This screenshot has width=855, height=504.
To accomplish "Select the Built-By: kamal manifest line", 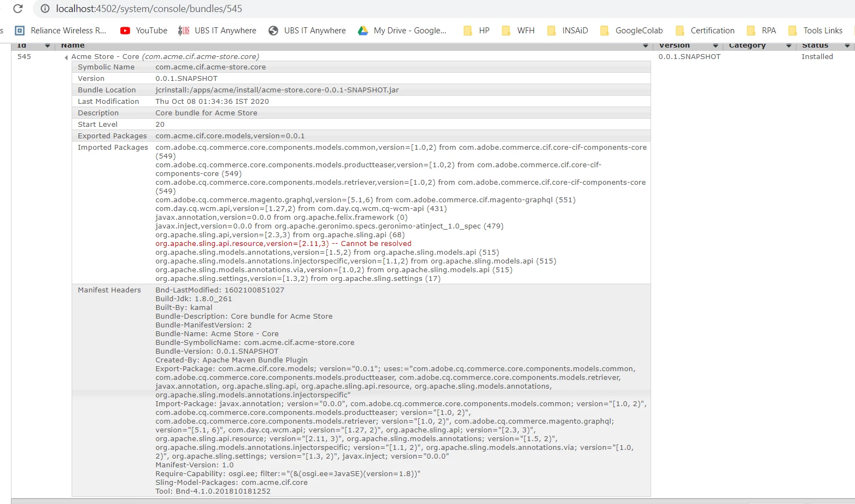I will (184, 308).
